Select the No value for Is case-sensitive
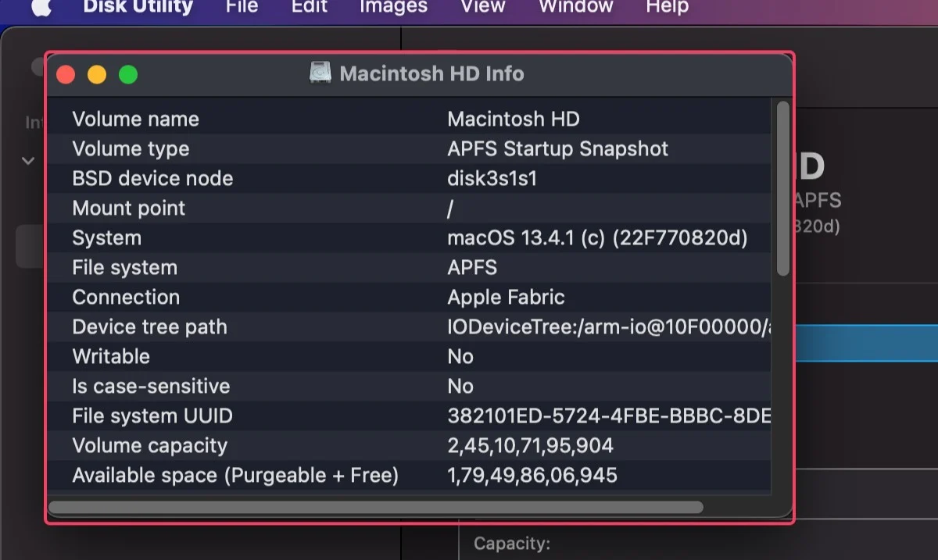 pos(460,387)
